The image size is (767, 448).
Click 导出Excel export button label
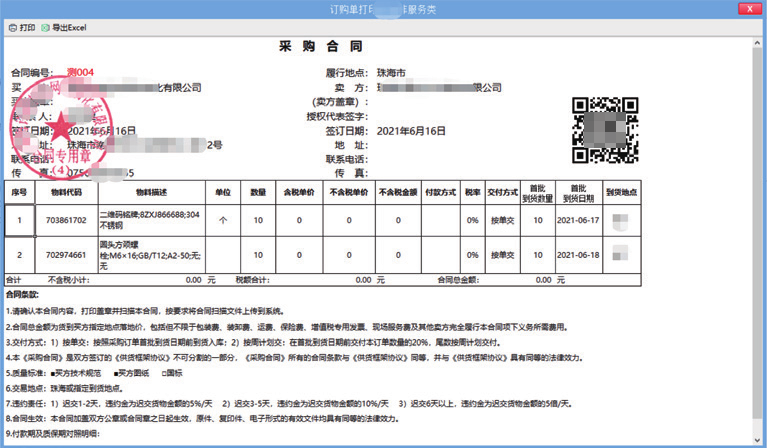[x=69, y=28]
